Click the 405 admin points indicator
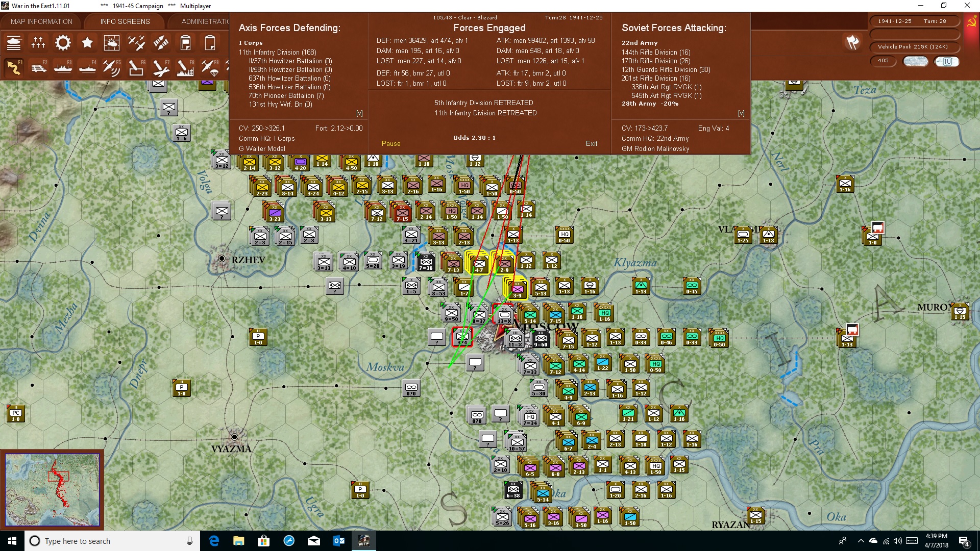The height and width of the screenshot is (551, 980). pyautogui.click(x=883, y=61)
